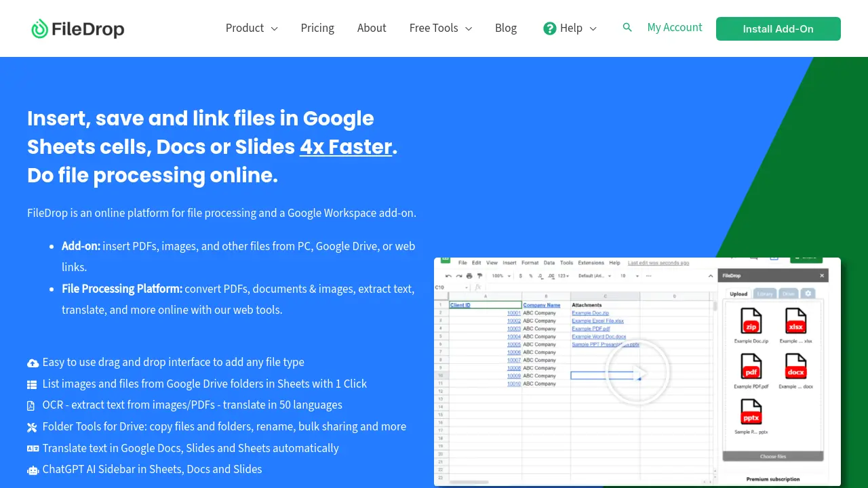Go to the Pricing page

(x=317, y=28)
